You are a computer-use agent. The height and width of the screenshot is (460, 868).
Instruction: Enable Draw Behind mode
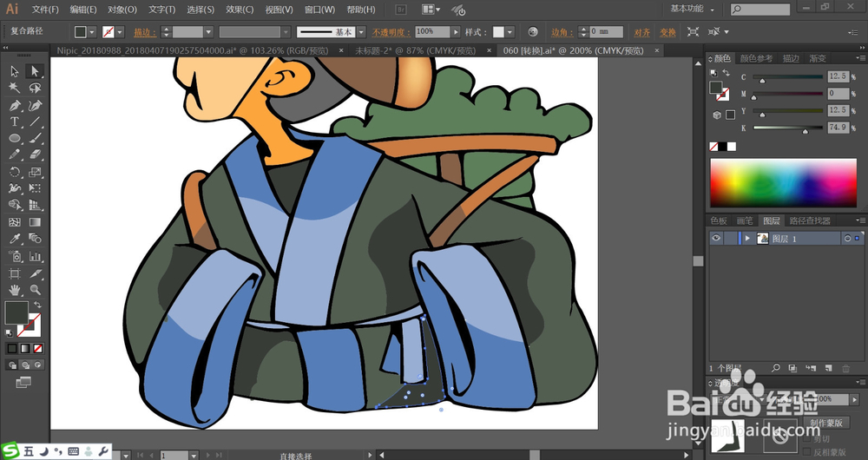(25, 365)
